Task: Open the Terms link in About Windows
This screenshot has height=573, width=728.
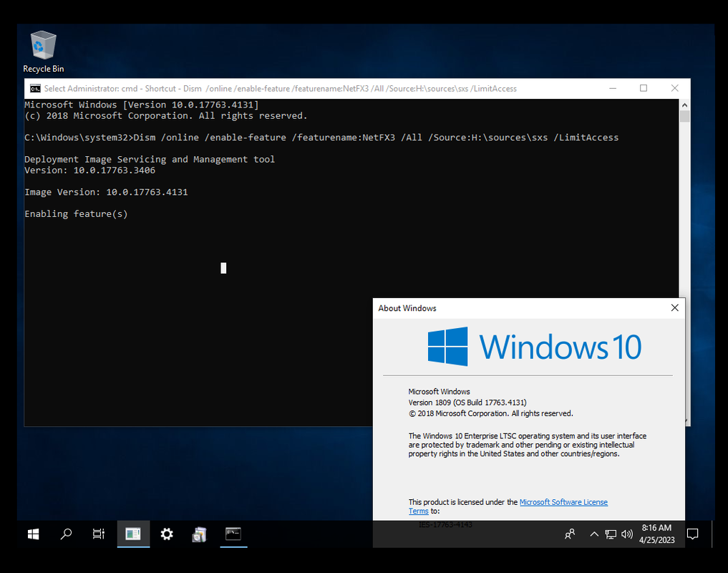Action: pyautogui.click(x=418, y=511)
